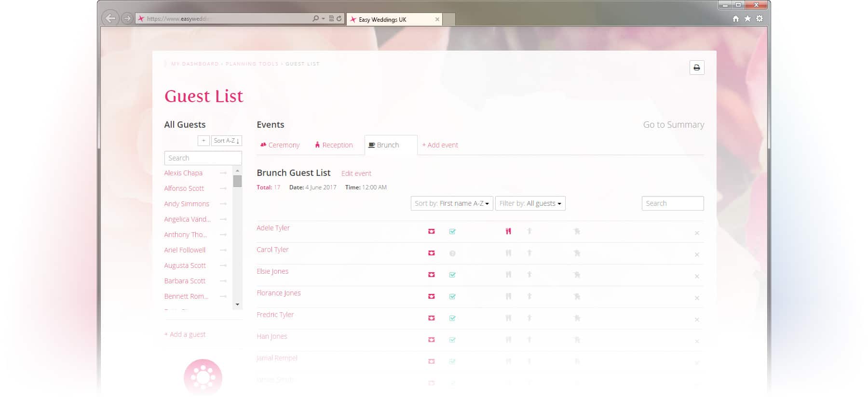Image resolution: width=868 pixels, height=398 pixels.
Task: Select Angelica Vand... in All Guests list
Action: (187, 219)
